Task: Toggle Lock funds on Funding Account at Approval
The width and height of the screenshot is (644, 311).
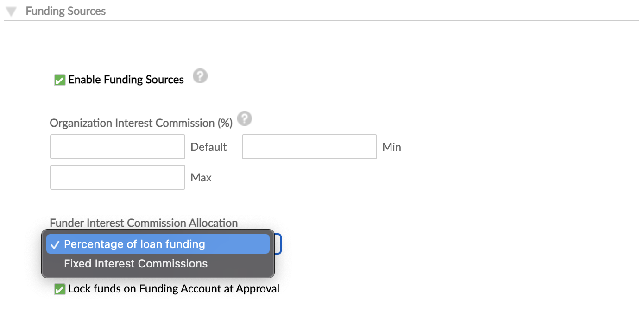Action: (x=59, y=288)
